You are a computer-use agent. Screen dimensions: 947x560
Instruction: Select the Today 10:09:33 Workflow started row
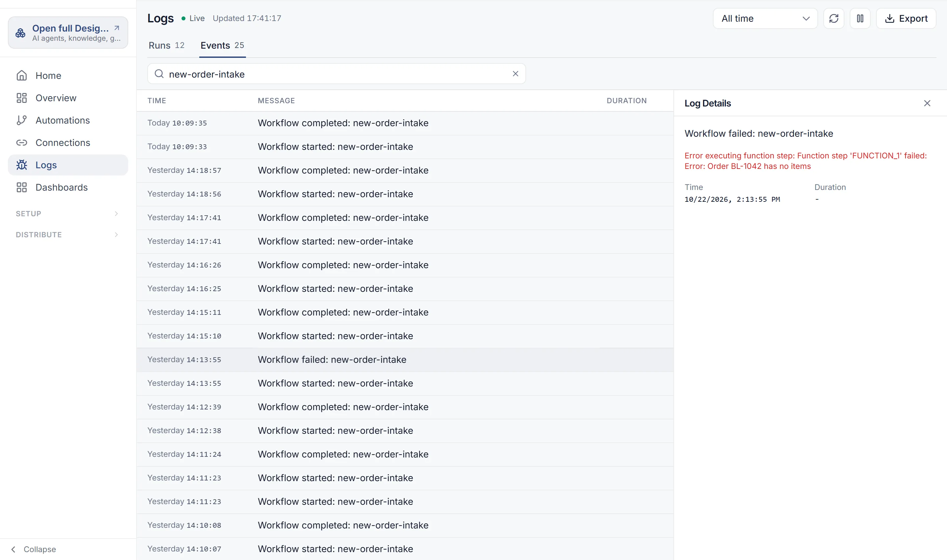point(405,147)
